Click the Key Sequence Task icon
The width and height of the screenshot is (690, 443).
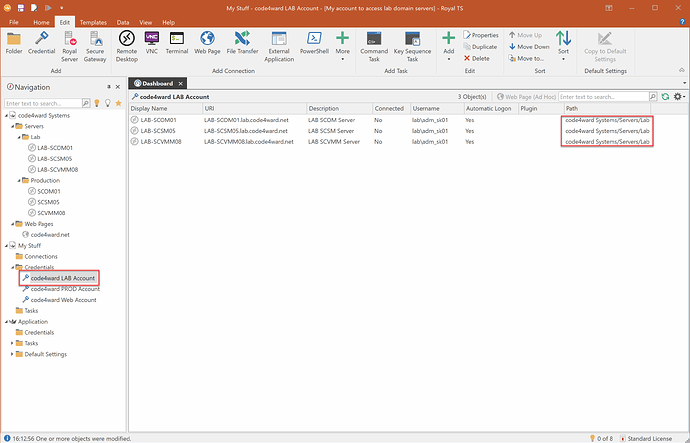pyautogui.click(x=412, y=44)
